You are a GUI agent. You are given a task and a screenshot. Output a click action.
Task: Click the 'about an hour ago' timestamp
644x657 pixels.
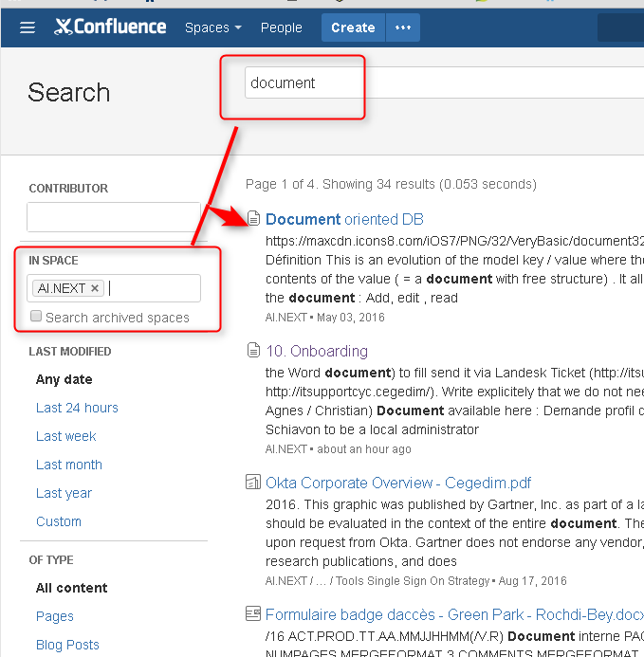(x=364, y=449)
